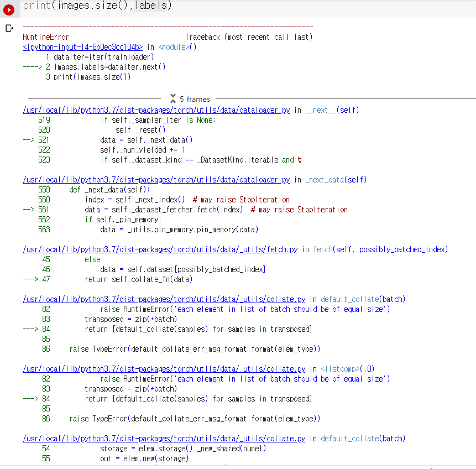The height and width of the screenshot is (469, 476).
Task: Click the '<listcomp>(.0)' frame name
Action: (x=348, y=369)
